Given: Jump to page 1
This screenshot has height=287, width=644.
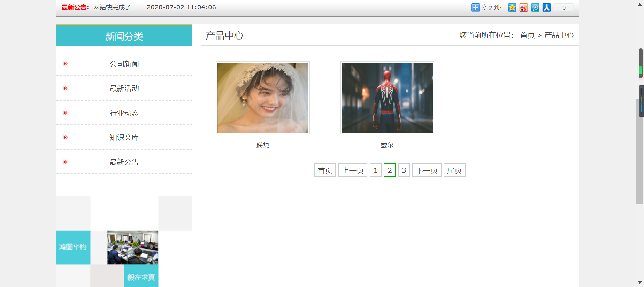Looking at the screenshot, I should tap(376, 170).
